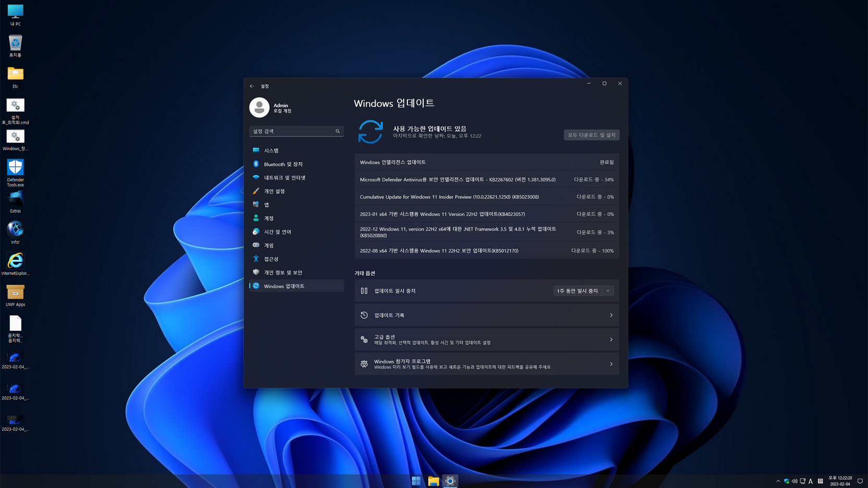Select the 설치 후_최적화.cmd desktop file
Viewport: 868px width, 488px height.
point(15,111)
